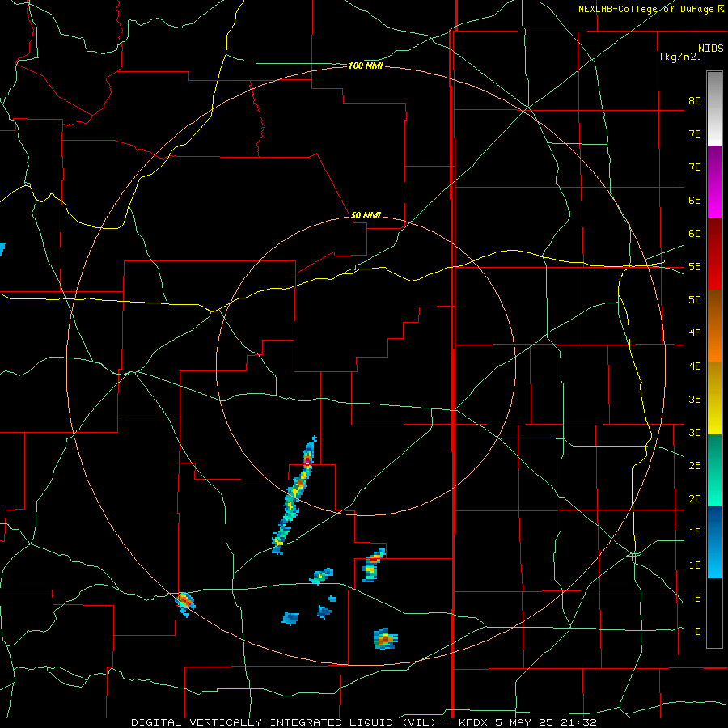Select the 50 NMI range ring label

[366, 215]
